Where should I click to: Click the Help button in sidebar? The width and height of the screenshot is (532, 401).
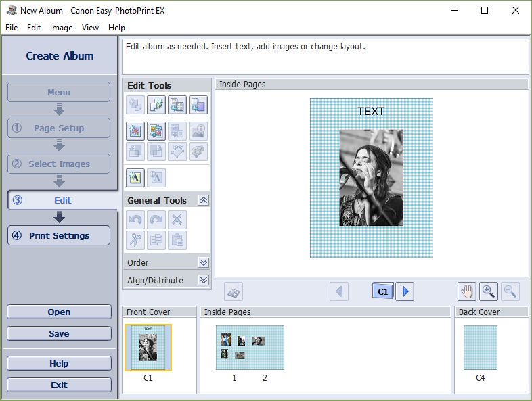coord(59,363)
